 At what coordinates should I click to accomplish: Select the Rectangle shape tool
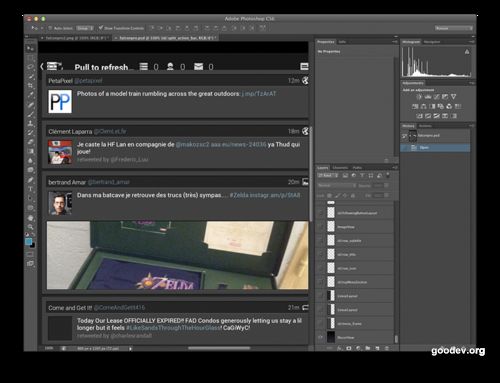[30, 208]
